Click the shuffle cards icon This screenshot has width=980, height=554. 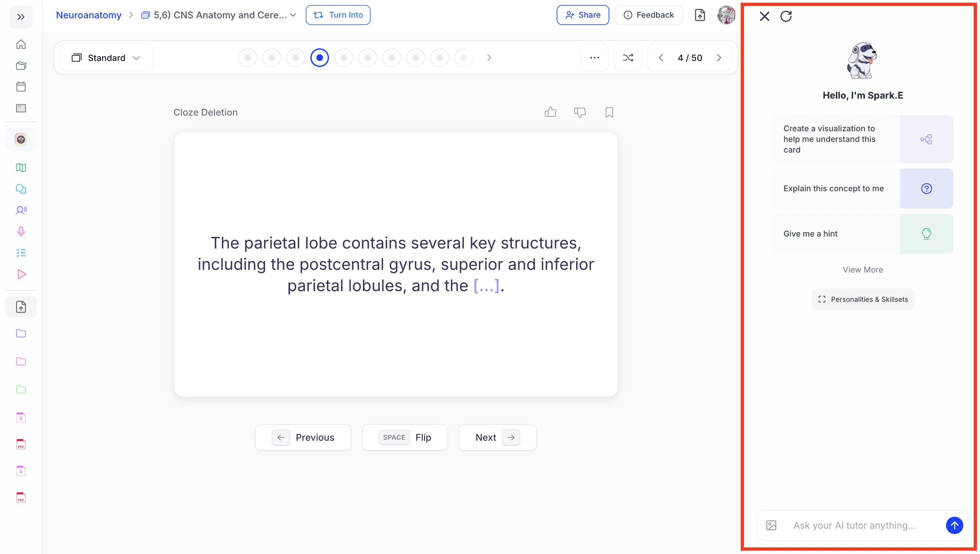[x=628, y=58]
